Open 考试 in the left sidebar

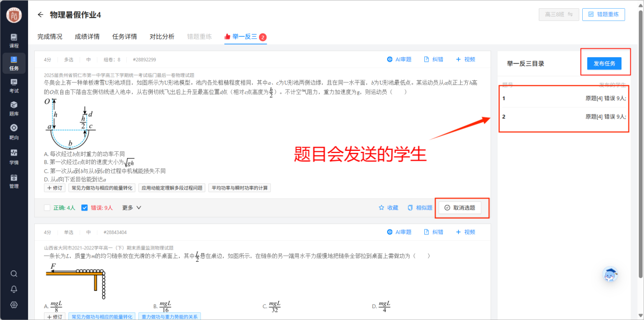point(14,85)
